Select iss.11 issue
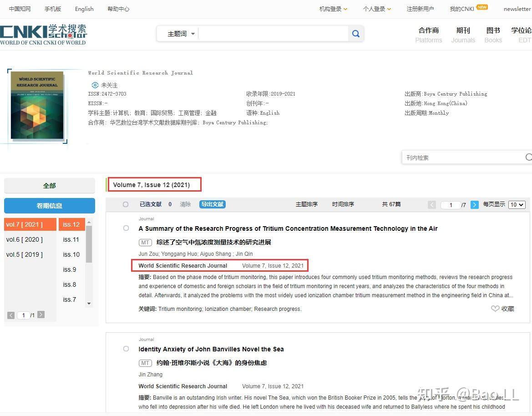This screenshot has width=532, height=416. pos(71,239)
